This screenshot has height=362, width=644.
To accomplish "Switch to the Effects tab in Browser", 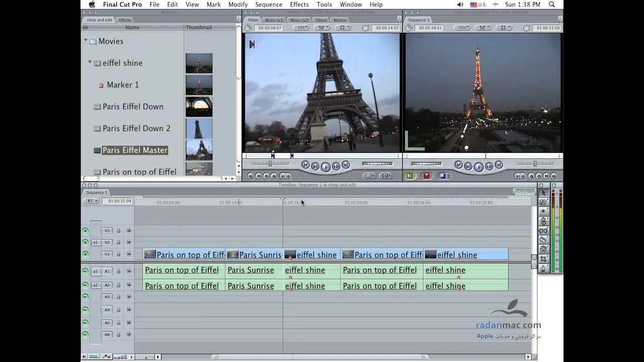I will (x=125, y=20).
